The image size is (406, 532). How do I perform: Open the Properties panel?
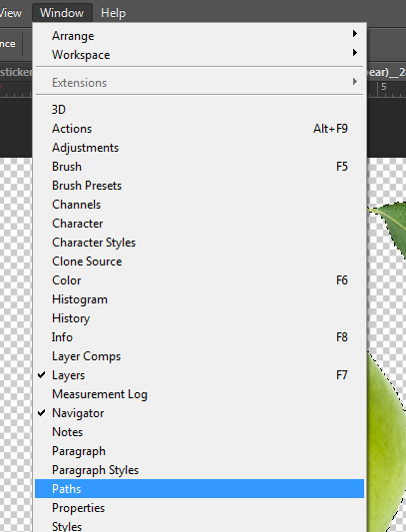200,508
